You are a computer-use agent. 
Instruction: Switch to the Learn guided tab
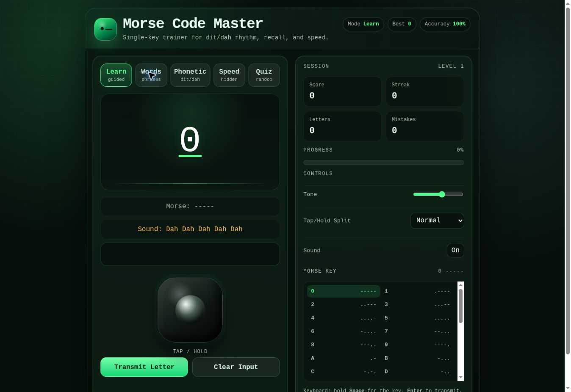click(x=116, y=75)
